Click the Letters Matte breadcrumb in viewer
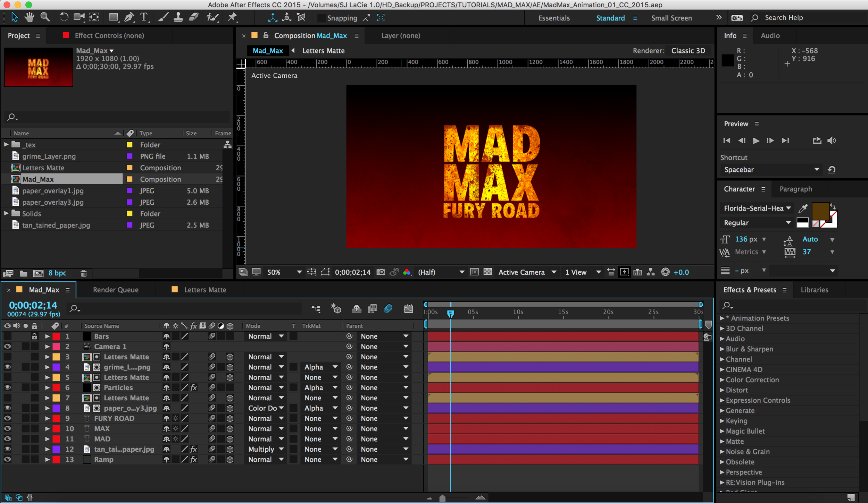 point(323,51)
